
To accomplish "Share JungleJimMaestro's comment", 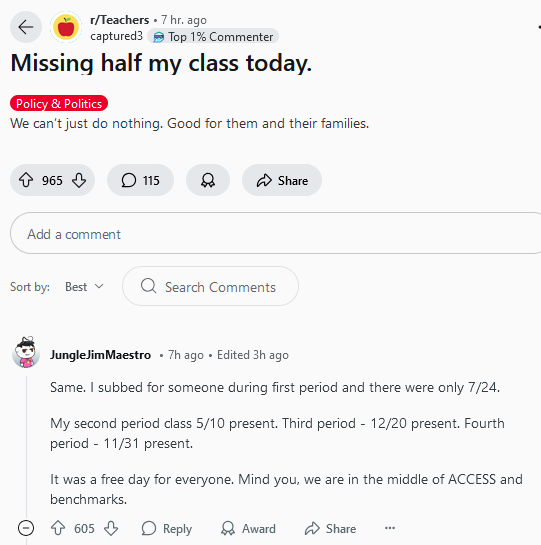I will [330, 528].
